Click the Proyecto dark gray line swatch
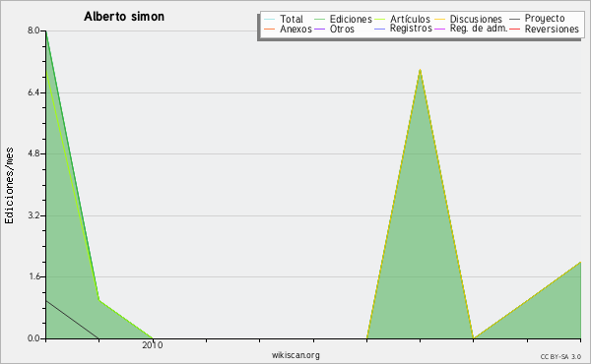The width and height of the screenshot is (591, 364). (514, 19)
